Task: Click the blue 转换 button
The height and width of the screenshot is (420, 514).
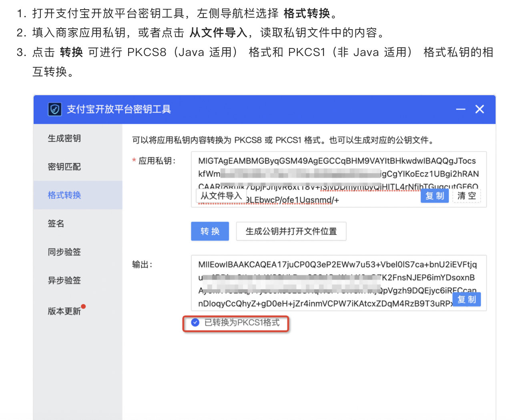Action: [210, 231]
